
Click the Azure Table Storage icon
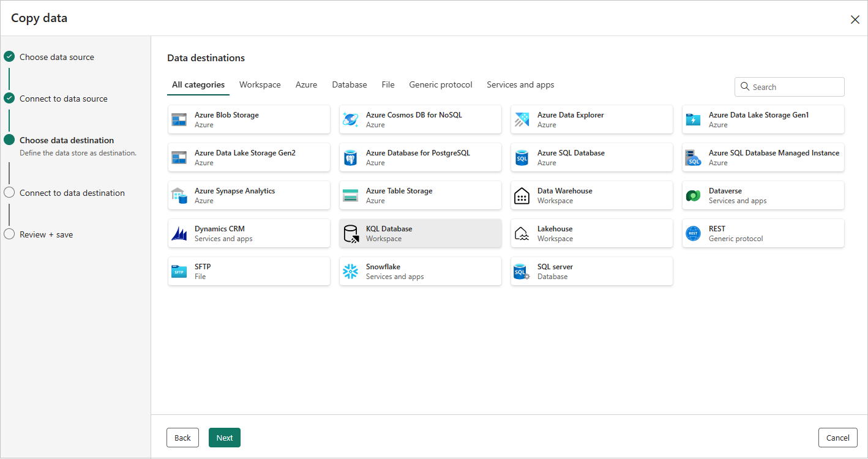[350, 195]
